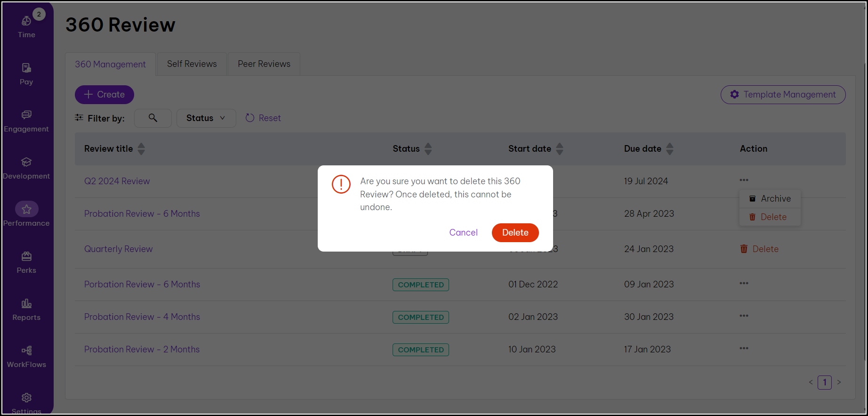Image resolution: width=868 pixels, height=416 pixels.
Task: Switch to the Self Reviews tab
Action: pyautogui.click(x=192, y=64)
